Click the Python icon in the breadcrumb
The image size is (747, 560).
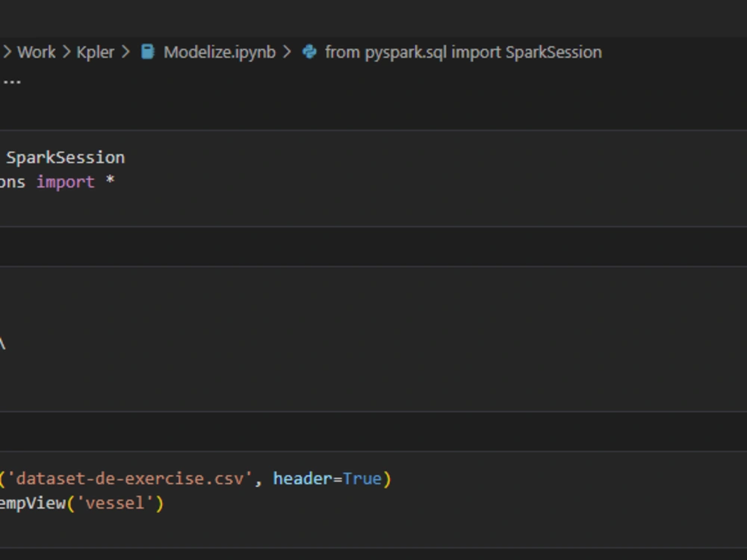point(309,52)
